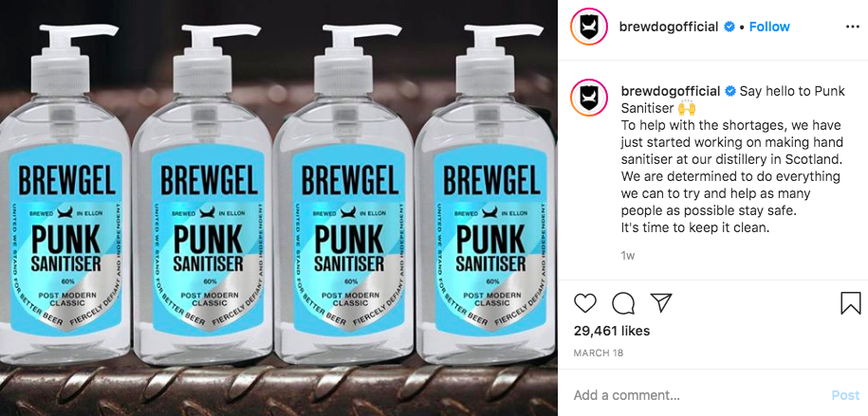The width and height of the screenshot is (868, 416).
Task: Click the verified badge in the header
Action: click(x=729, y=27)
